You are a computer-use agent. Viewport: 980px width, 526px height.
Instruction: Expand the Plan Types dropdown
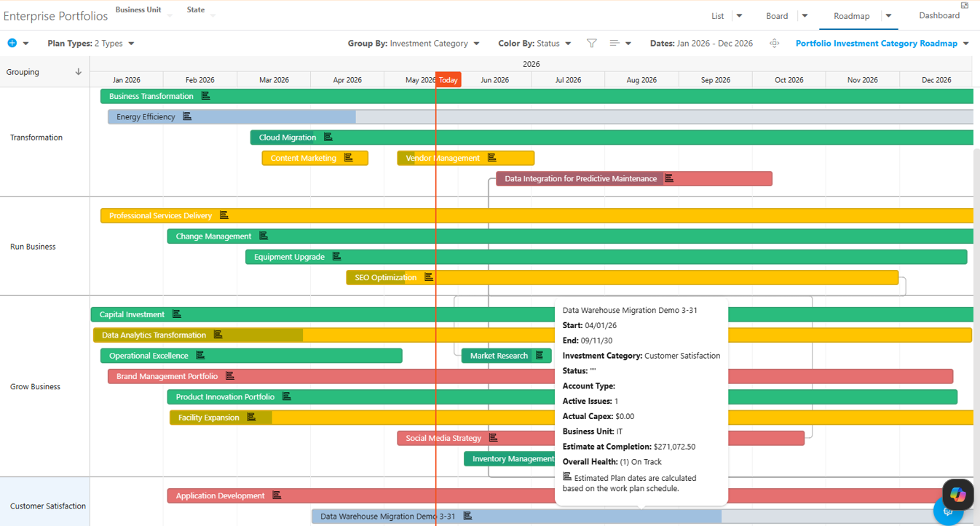(x=91, y=44)
